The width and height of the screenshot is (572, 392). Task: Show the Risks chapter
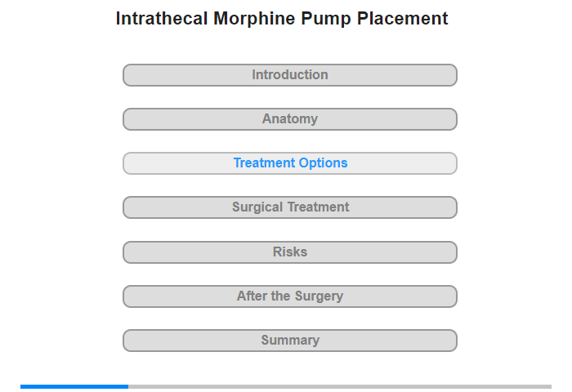pyautogui.click(x=289, y=252)
